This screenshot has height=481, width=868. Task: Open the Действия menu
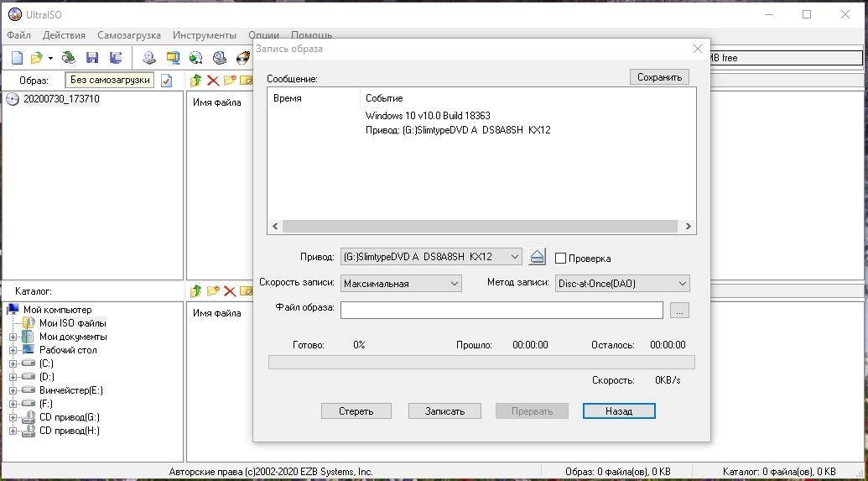pos(65,35)
